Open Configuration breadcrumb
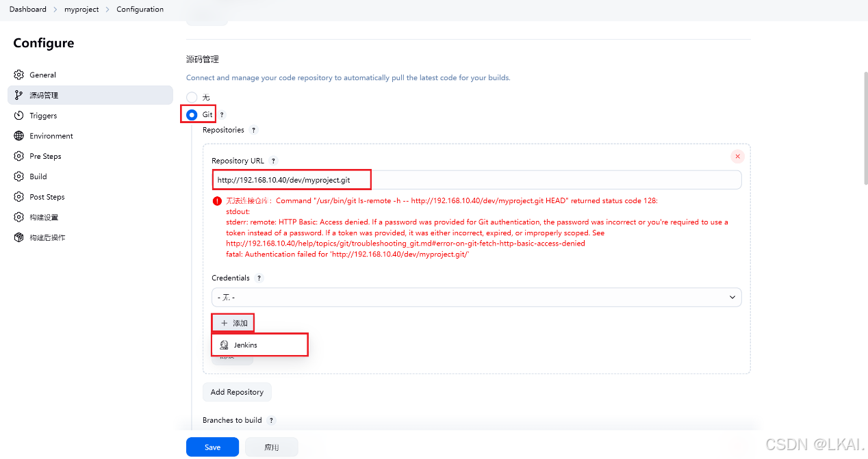 point(140,10)
